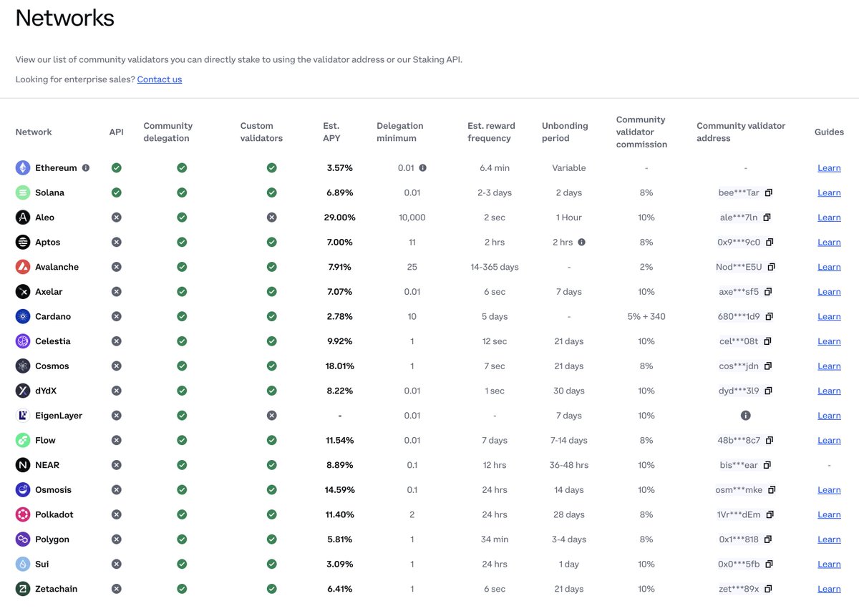Click the Flow network logo icon

[x=23, y=441]
